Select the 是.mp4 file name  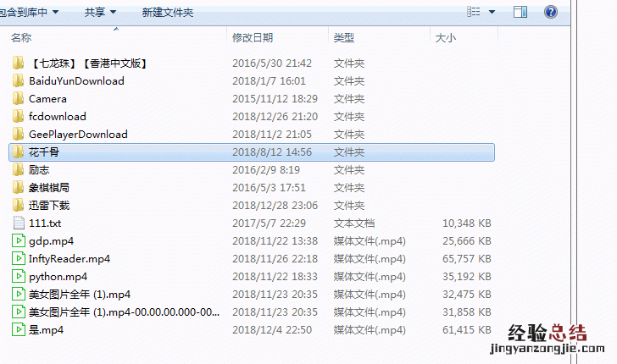click(46, 330)
